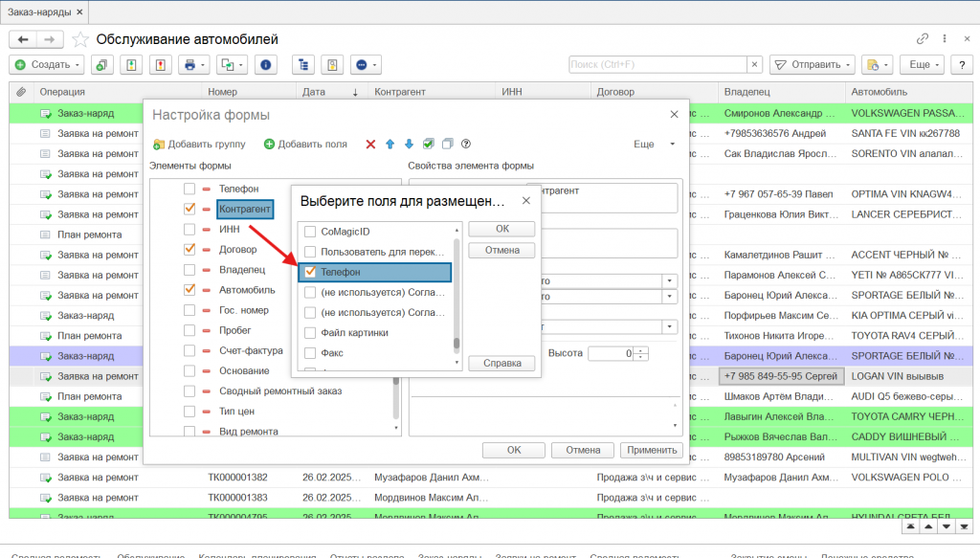Toggle the ИНН checkbox in form elements
Image resolution: width=980 pixels, height=558 pixels.
click(189, 229)
